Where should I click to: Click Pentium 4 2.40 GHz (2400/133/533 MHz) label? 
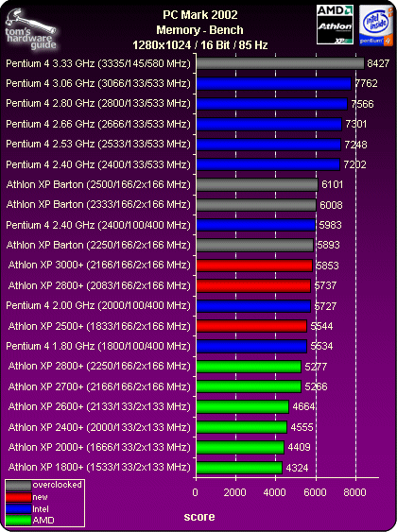click(98, 164)
